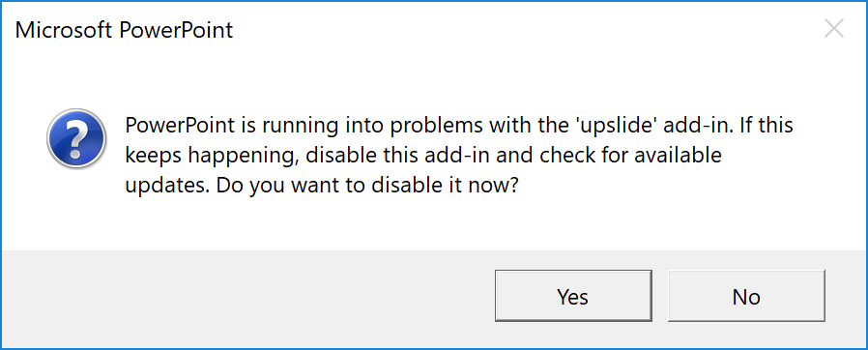Dismiss the PowerPoint warning via close icon

pyautogui.click(x=833, y=28)
